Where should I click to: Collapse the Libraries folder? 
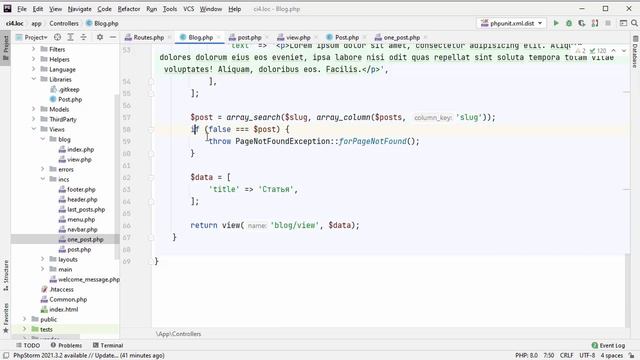click(x=33, y=79)
